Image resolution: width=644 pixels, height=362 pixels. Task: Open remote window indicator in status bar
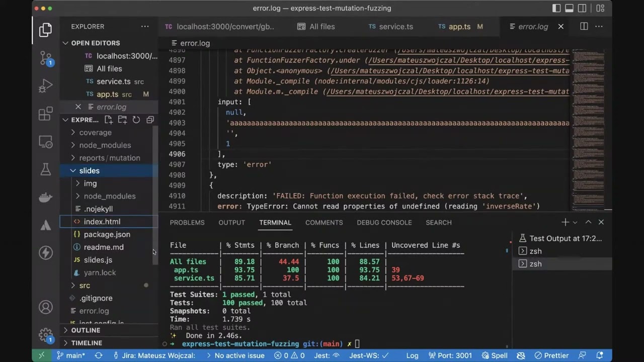[x=41, y=355]
